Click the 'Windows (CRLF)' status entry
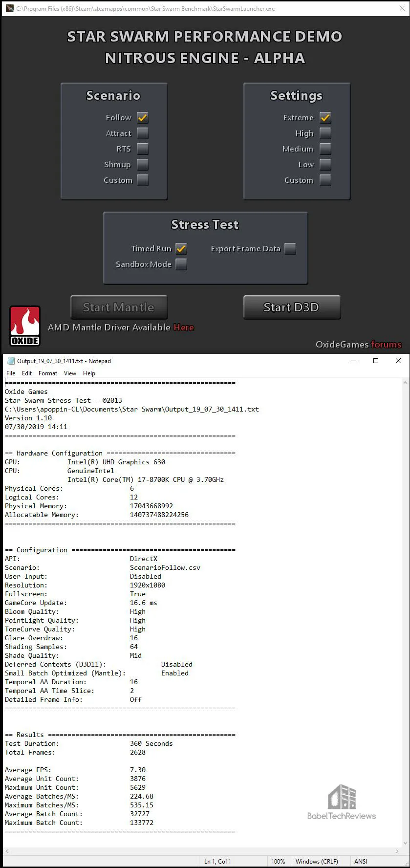 click(x=317, y=862)
